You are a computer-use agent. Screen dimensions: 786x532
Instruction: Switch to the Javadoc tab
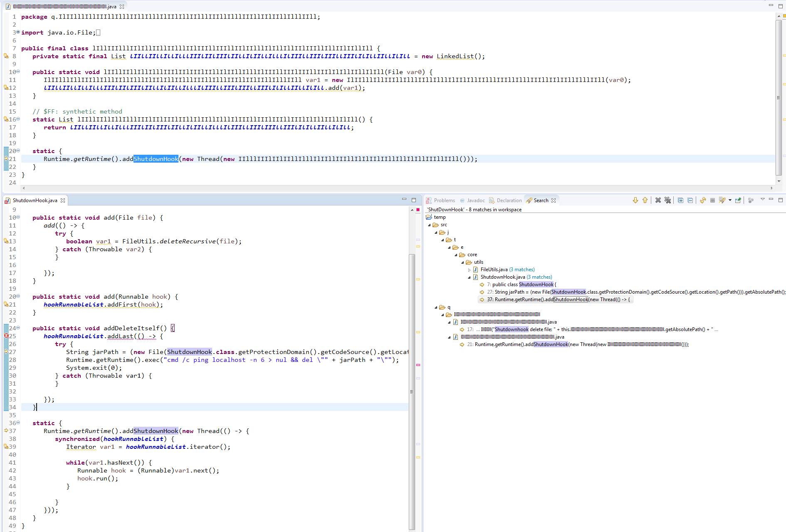point(472,200)
